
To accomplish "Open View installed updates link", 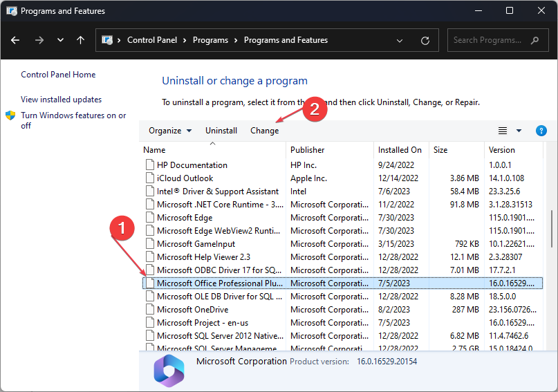I will [61, 100].
